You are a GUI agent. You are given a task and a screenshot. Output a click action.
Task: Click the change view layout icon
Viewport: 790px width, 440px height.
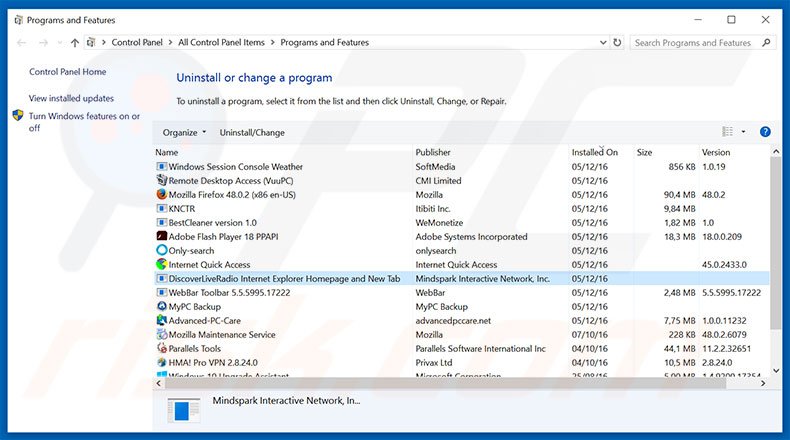728,132
